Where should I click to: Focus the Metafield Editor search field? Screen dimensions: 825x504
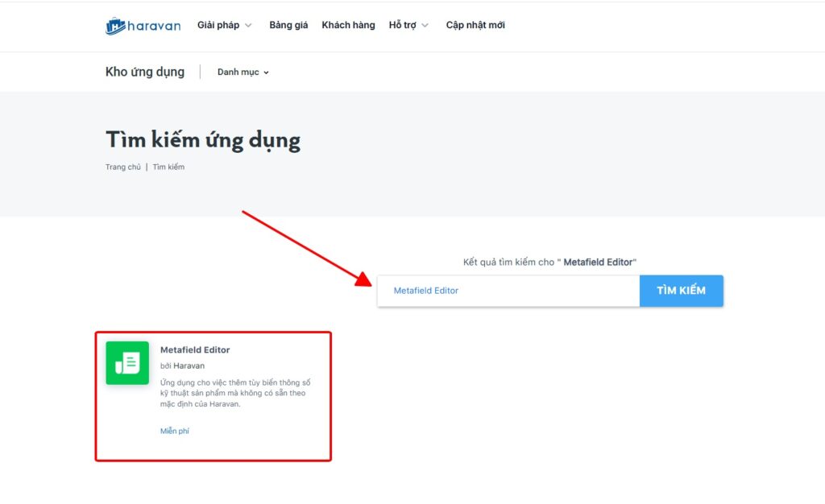(508, 291)
